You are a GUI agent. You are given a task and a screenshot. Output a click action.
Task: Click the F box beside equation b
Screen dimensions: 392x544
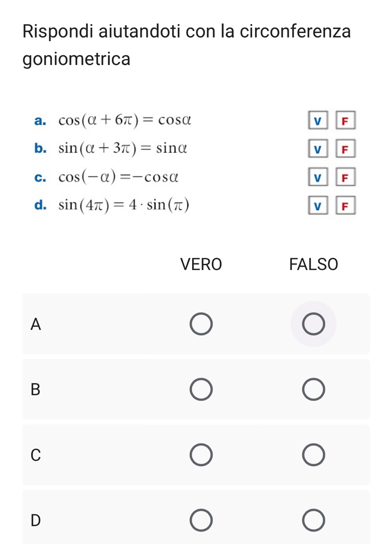[x=345, y=149]
